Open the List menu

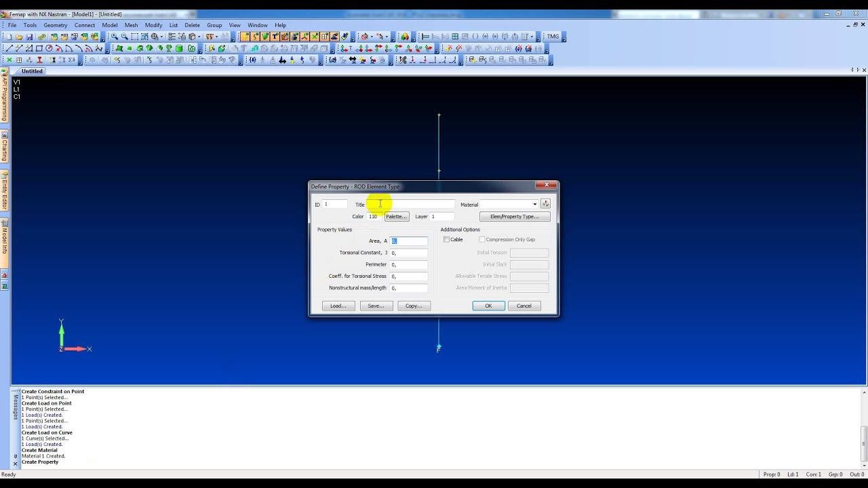point(174,25)
